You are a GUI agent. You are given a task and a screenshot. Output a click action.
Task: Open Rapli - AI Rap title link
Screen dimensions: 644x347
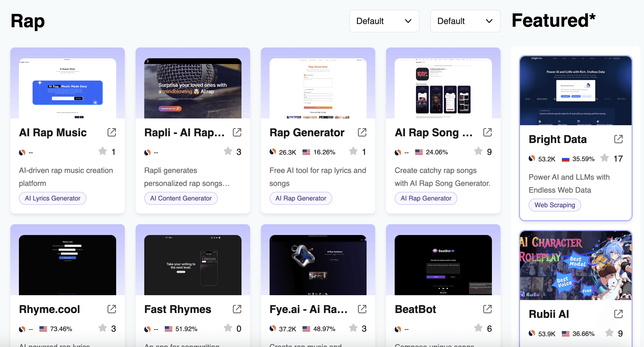pos(185,132)
